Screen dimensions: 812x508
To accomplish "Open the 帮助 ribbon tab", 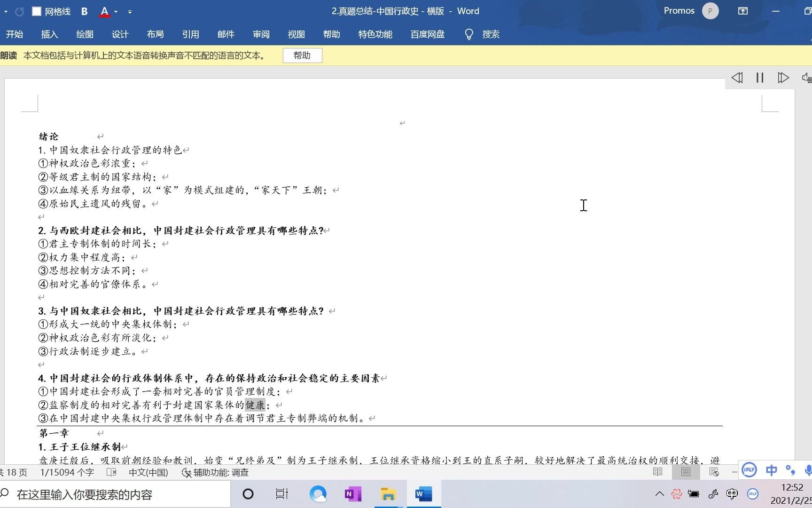I will coord(331,34).
